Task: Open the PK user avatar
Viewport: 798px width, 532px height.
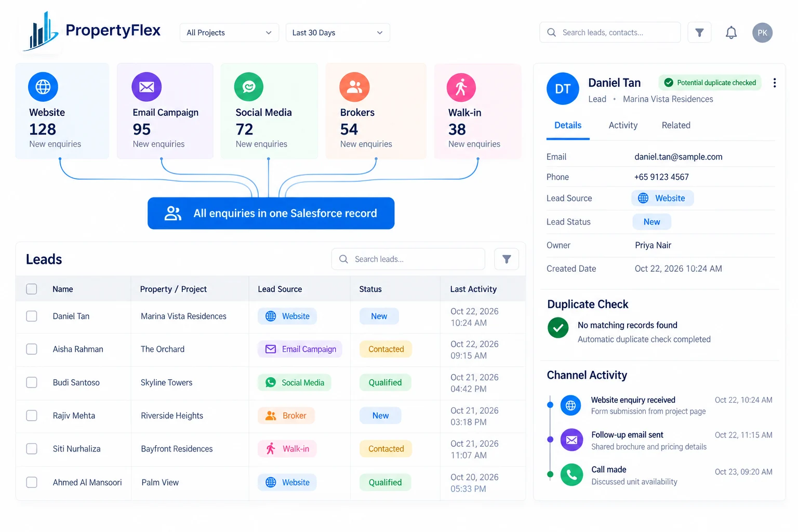Action: 762,33
